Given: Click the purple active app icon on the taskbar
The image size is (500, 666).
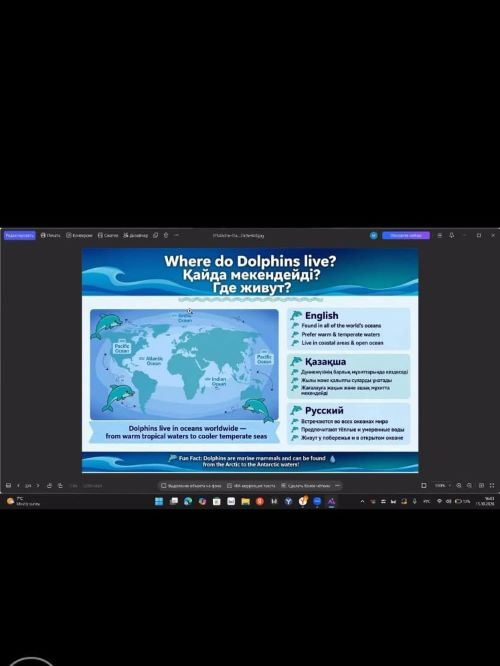Looking at the screenshot, I should pos(331,502).
